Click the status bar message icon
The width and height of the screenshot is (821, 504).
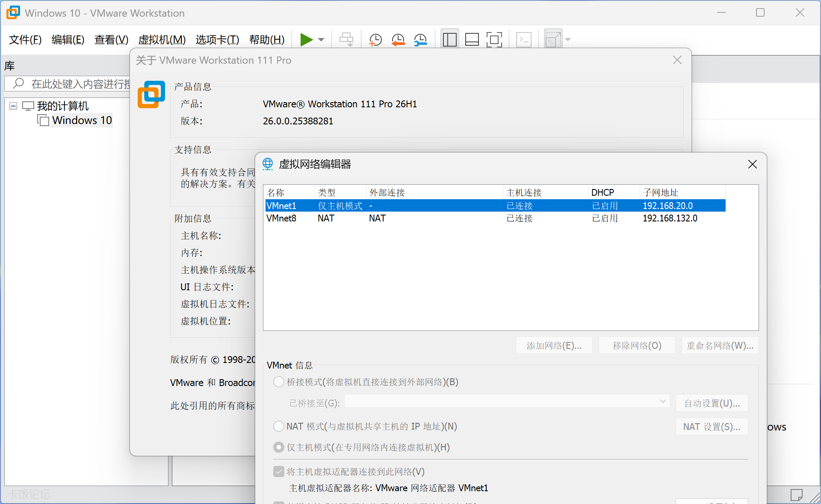(x=797, y=495)
